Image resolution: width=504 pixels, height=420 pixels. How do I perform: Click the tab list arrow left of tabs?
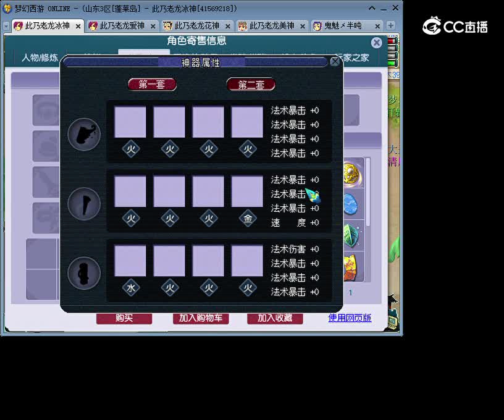coord(6,26)
